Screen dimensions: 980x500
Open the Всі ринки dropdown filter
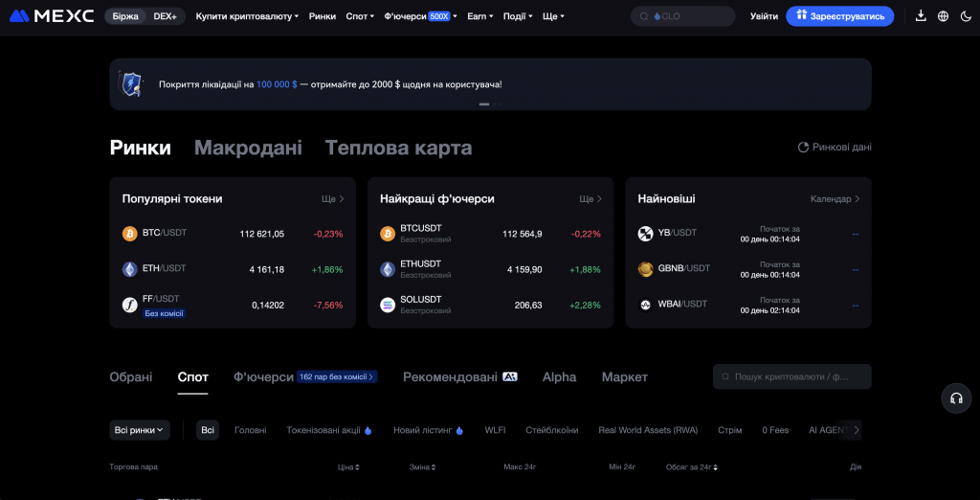[140, 430]
